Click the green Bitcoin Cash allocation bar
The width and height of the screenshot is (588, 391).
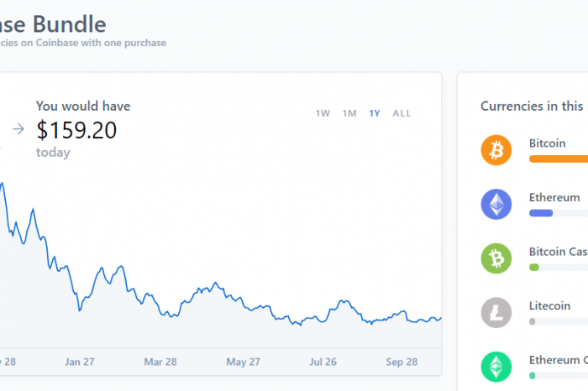click(534, 267)
